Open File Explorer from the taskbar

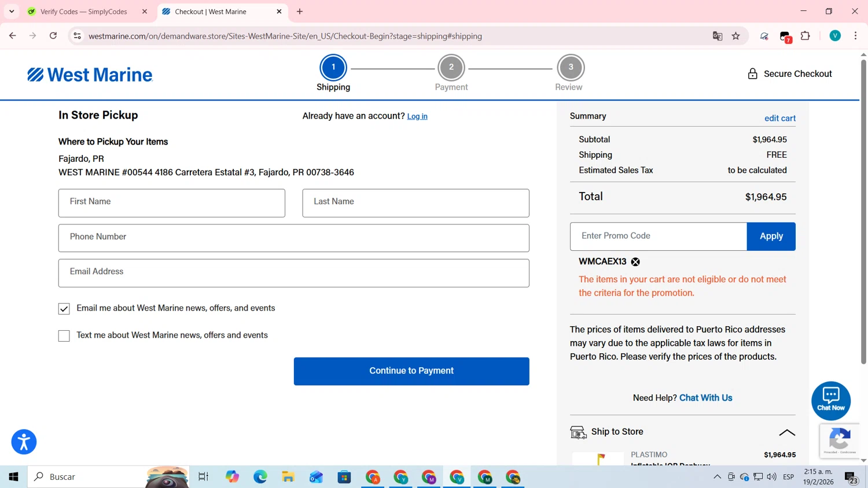pos(288,477)
